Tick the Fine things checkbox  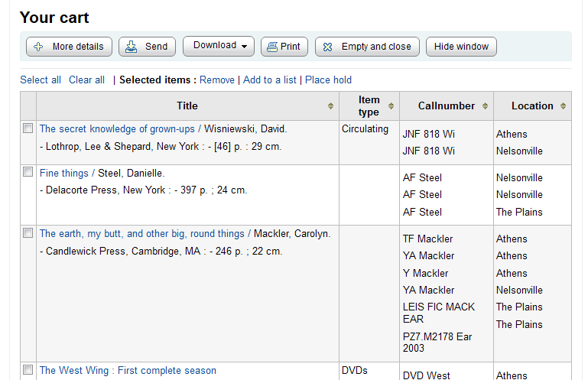coord(28,172)
